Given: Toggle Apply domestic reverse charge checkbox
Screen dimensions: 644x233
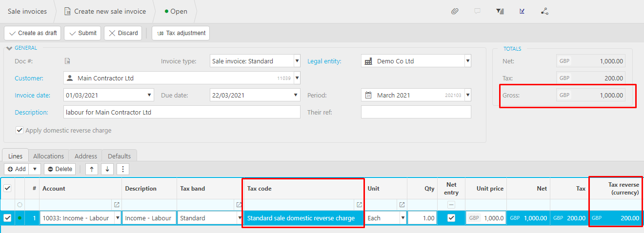Looking at the screenshot, I should (x=20, y=130).
